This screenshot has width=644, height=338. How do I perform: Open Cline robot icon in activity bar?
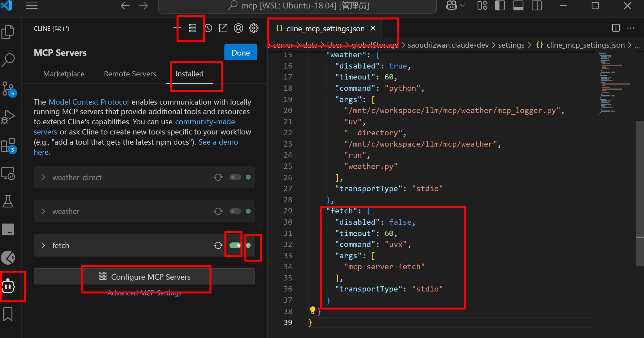8,286
